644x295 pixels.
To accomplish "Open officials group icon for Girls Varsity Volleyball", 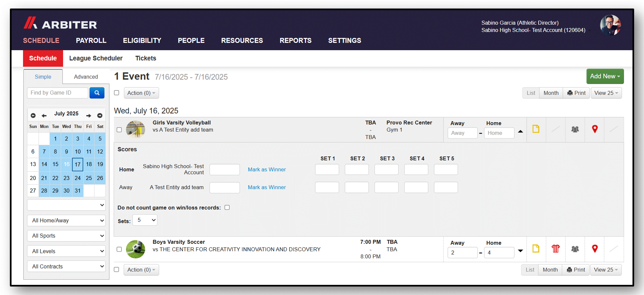I will (575, 129).
